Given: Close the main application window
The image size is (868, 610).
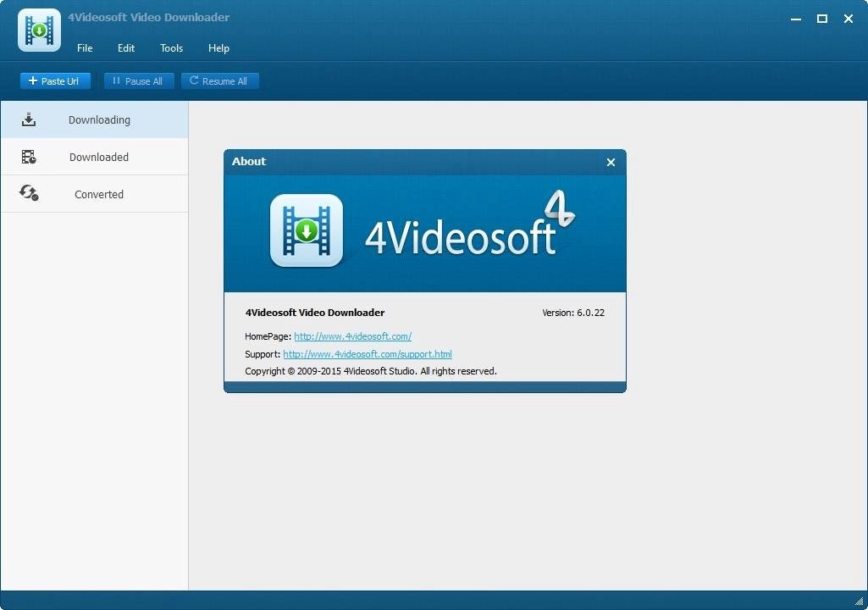Looking at the screenshot, I should coord(848,19).
